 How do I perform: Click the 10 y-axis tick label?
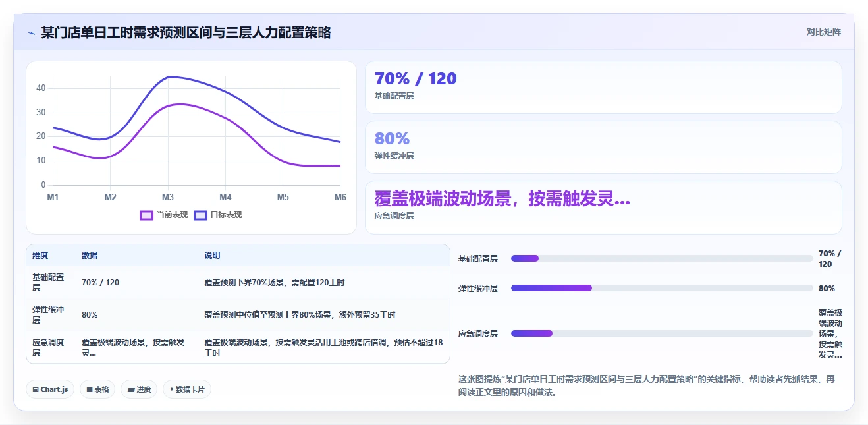[41, 161]
